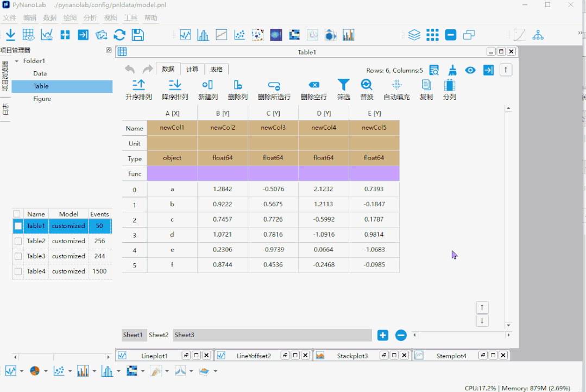The width and height of the screenshot is (586, 392).
Task: Remove sheet with the blue minus button
Action: click(x=401, y=335)
